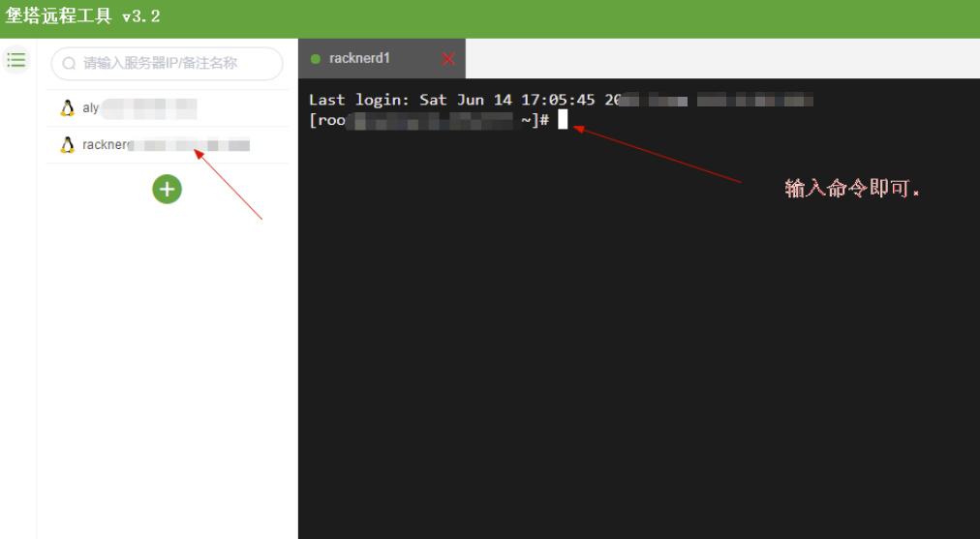Screen dimensions: 980x539
Task: Click the 堡塔远程工具 v3.2 title
Action: point(82,15)
